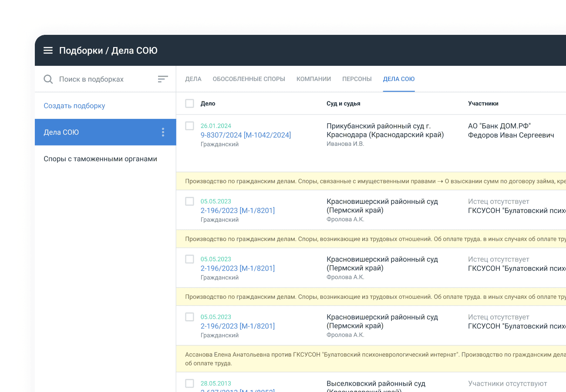The width and height of the screenshot is (566, 392).
Task: Open the hamburger navigation menu
Action: (x=48, y=51)
